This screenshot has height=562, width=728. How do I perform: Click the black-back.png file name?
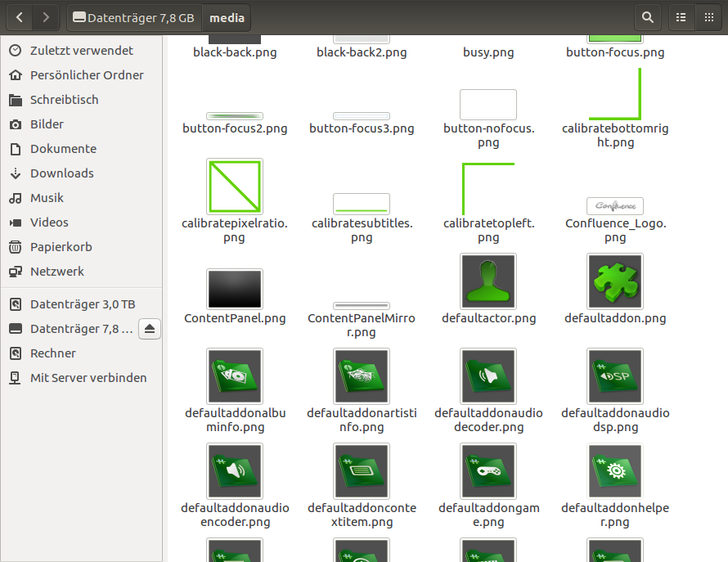point(235,52)
